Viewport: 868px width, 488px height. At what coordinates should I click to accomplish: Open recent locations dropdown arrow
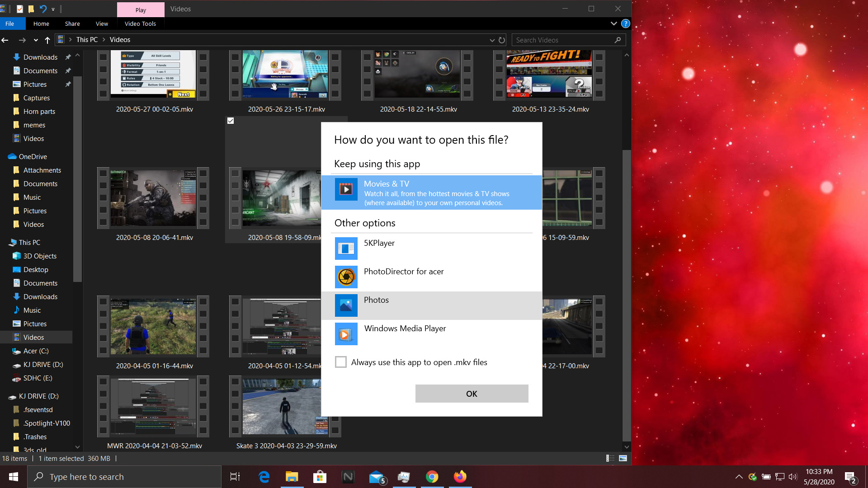(36, 40)
